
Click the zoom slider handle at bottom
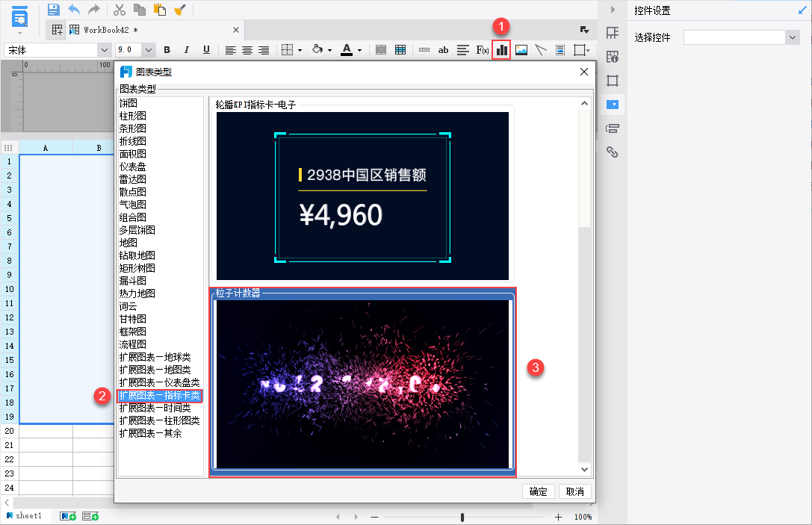coord(463,517)
